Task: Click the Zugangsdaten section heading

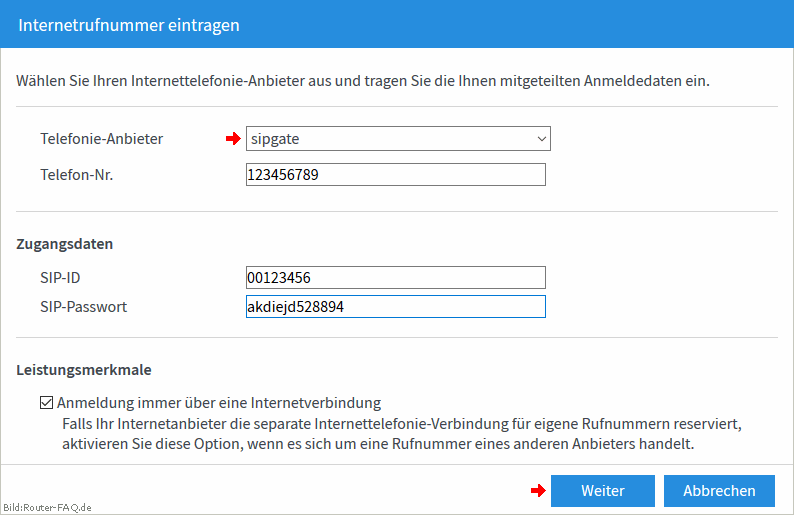Action: (x=64, y=244)
